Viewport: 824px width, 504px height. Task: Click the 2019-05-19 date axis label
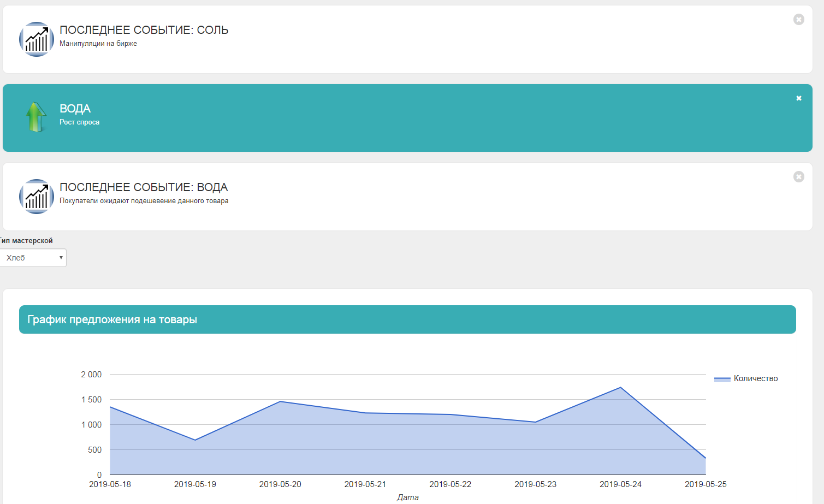click(x=195, y=484)
